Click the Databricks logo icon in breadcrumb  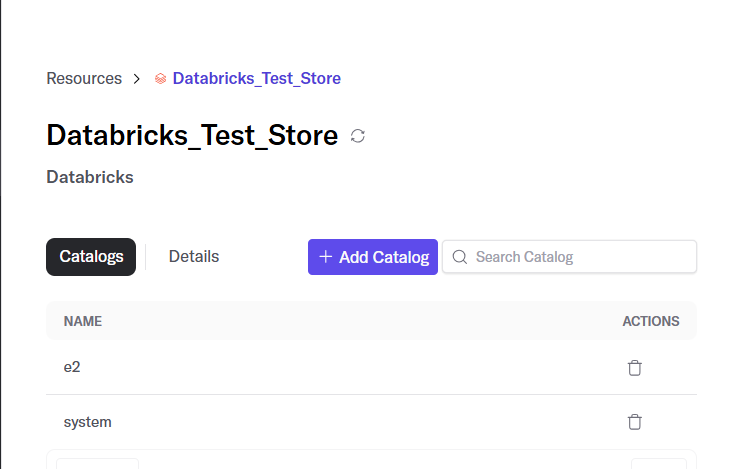pos(160,79)
